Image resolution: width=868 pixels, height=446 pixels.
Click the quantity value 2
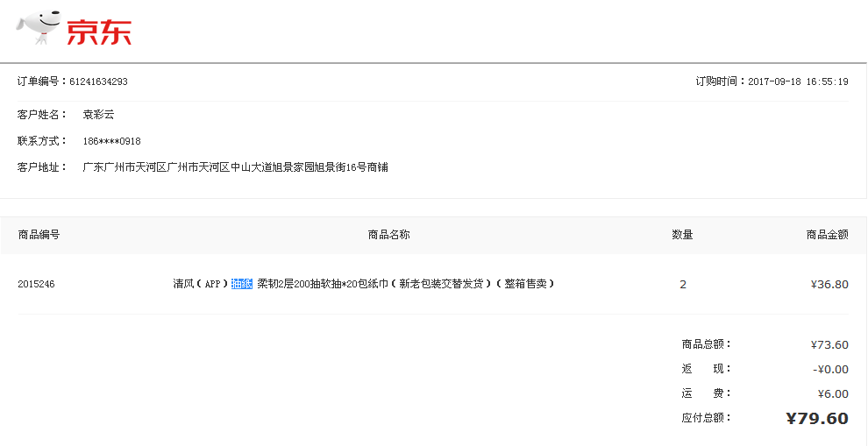coord(683,284)
